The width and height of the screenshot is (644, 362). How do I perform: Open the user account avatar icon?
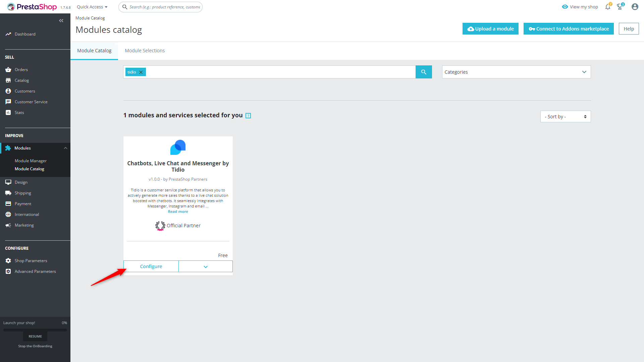[635, 7]
